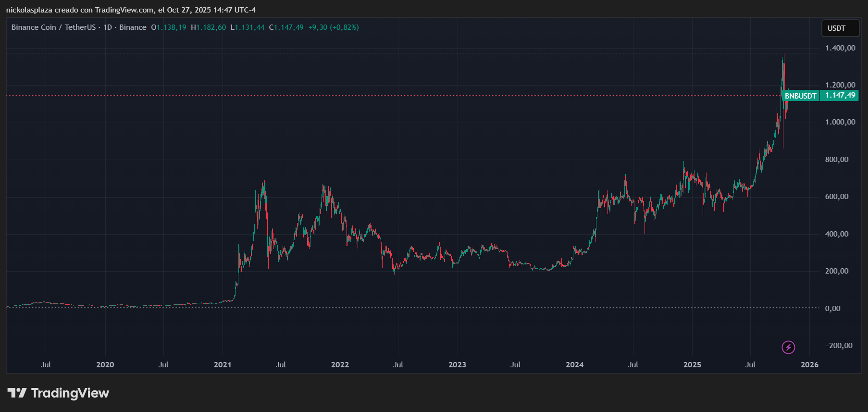Click the BNBUSDT symbol label on price axis
This screenshot has height=412, width=868.
pos(800,96)
